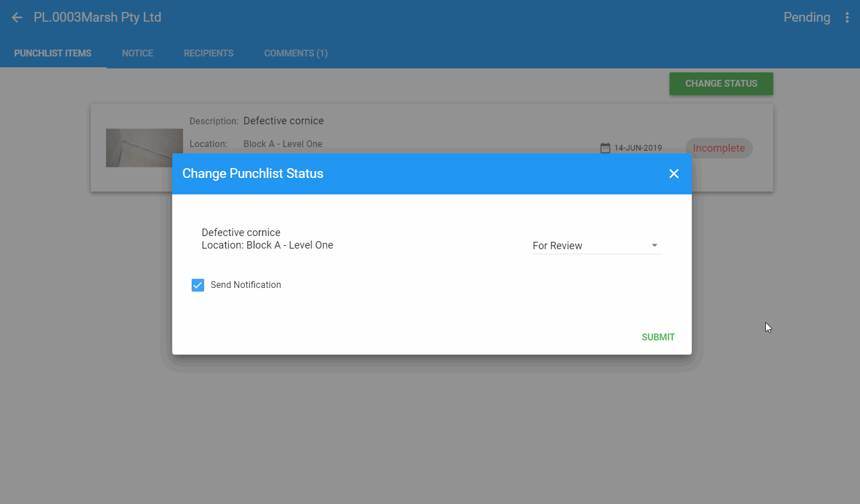This screenshot has width=860, height=504.
Task: Click the Send Notification label text
Action: 246,285
